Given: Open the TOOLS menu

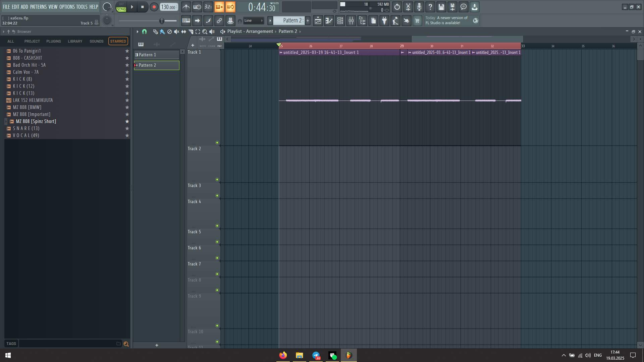Looking at the screenshot, I should pos(82,7).
